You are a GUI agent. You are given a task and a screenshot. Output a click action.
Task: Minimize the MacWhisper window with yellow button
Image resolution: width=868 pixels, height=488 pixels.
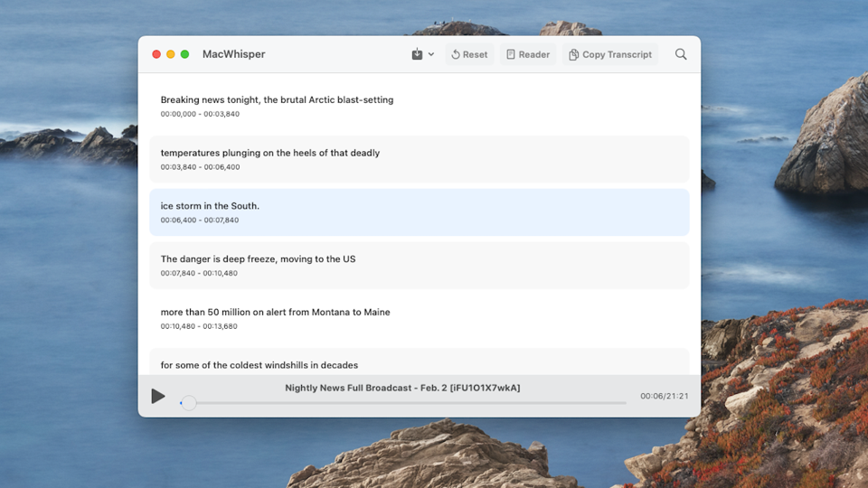(x=171, y=54)
